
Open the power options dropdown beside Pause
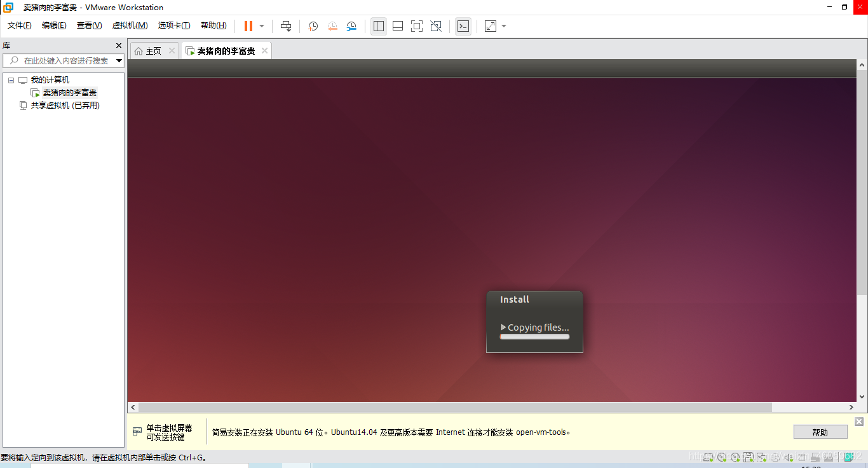[262, 26]
